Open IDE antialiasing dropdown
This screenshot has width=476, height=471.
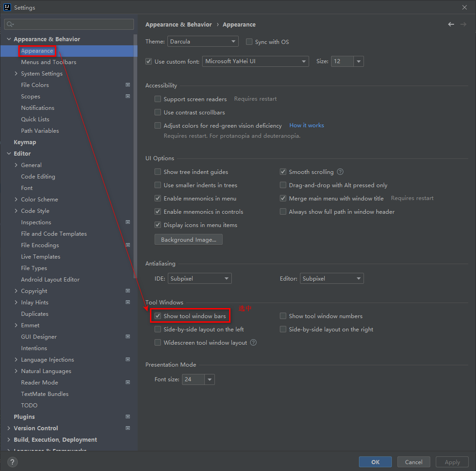[x=200, y=278]
